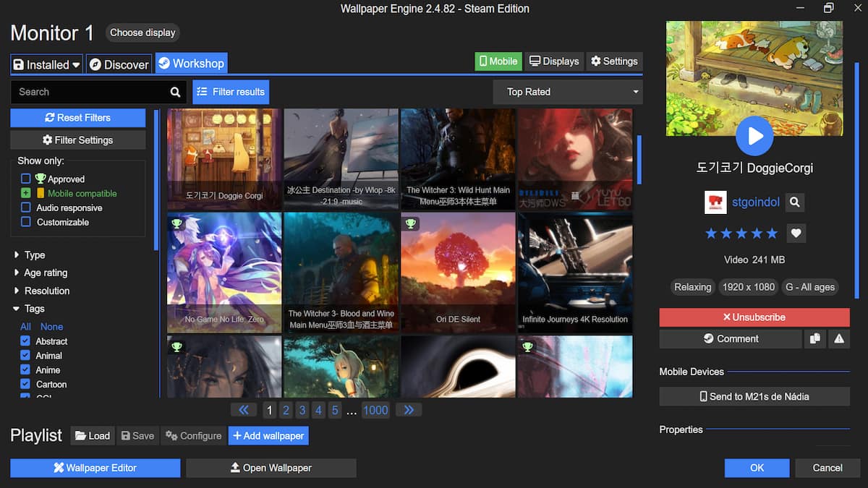Click into the Search field

click(x=88, y=92)
